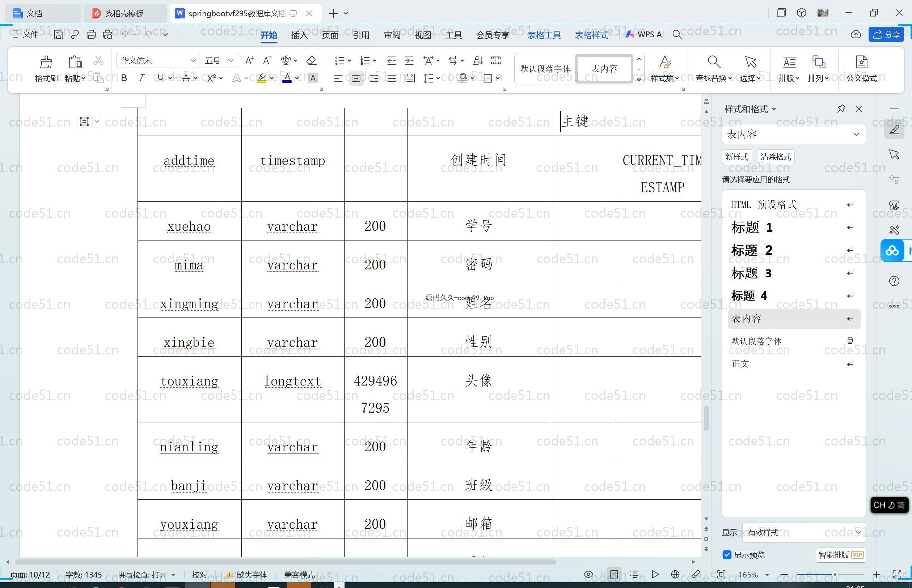Click the 分享 (Share) button
This screenshot has height=588, width=912.
(886, 34)
